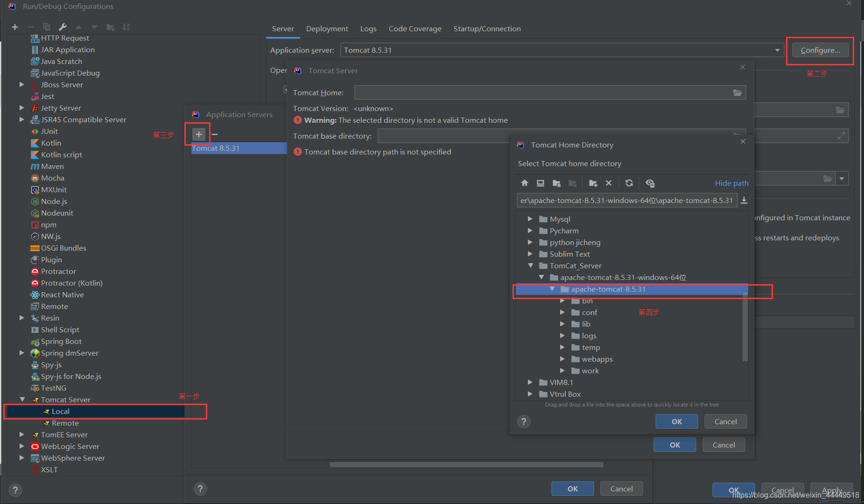Click Cancel in Application Servers dialog
This screenshot has width=864, height=504.
[621, 489]
